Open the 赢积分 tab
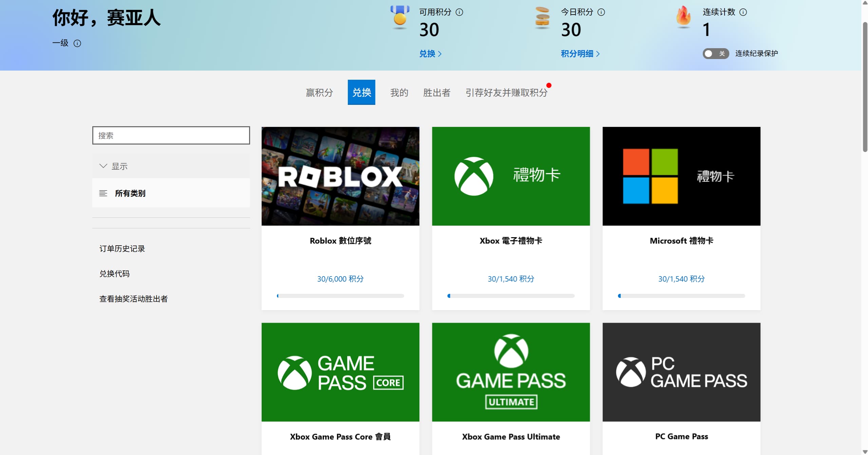This screenshot has width=868, height=455. 319,93
